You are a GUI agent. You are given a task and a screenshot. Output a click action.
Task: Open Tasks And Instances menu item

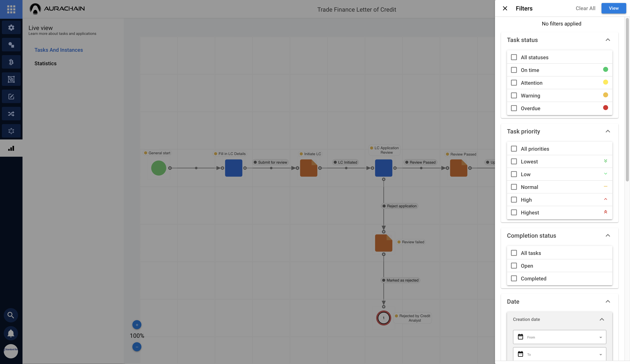click(58, 50)
